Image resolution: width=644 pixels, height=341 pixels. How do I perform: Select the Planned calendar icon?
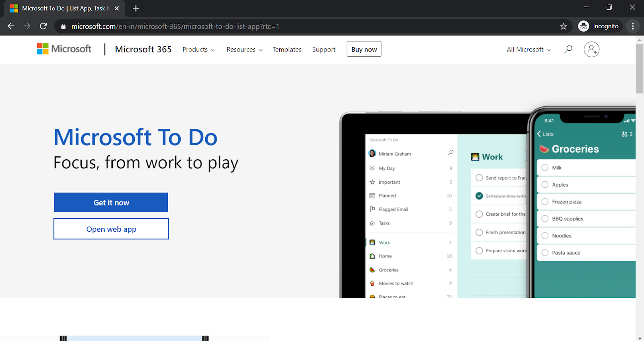[x=372, y=195]
